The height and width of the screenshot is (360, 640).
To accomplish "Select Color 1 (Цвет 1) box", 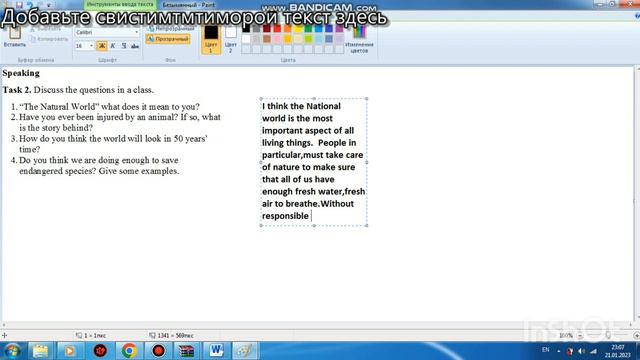I will (x=211, y=40).
